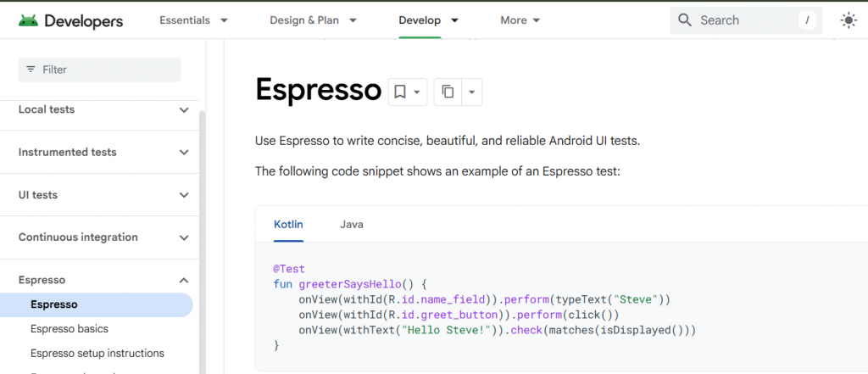Viewport: 868px width, 374px height.
Task: Expand the Local tests section chevron
Action: 184,109
